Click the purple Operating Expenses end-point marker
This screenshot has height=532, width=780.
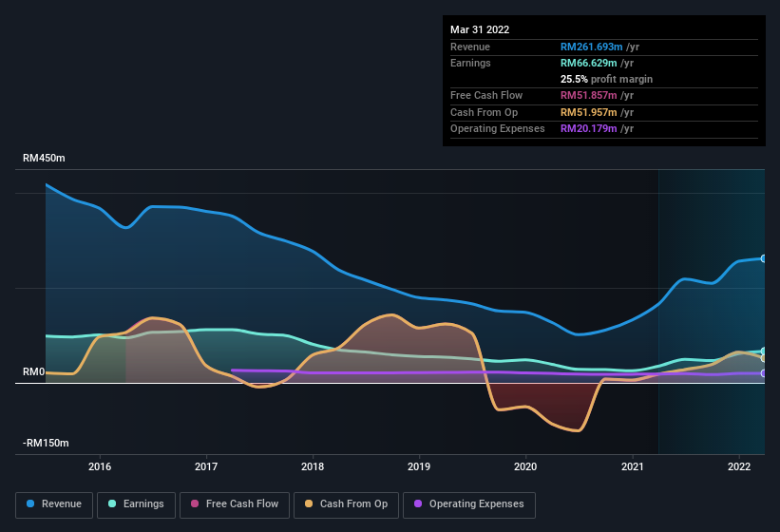[763, 373]
